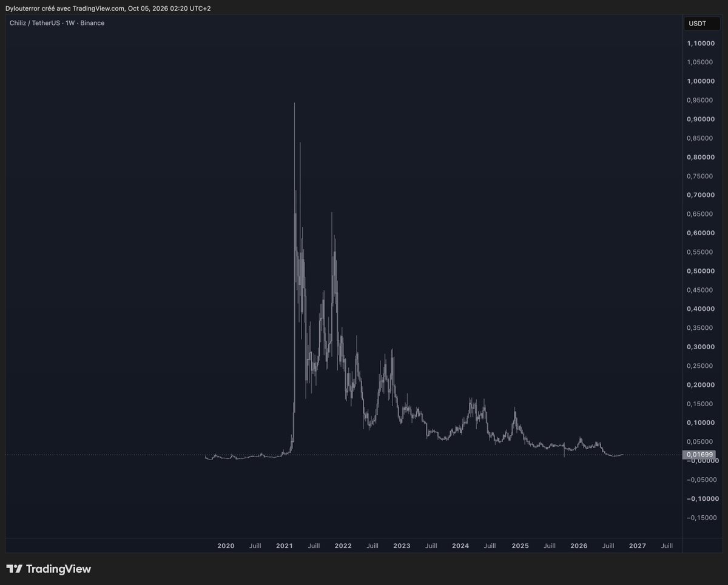The height and width of the screenshot is (585, 728).
Task: Click the 0,95000 price axis label
Action: coord(700,100)
